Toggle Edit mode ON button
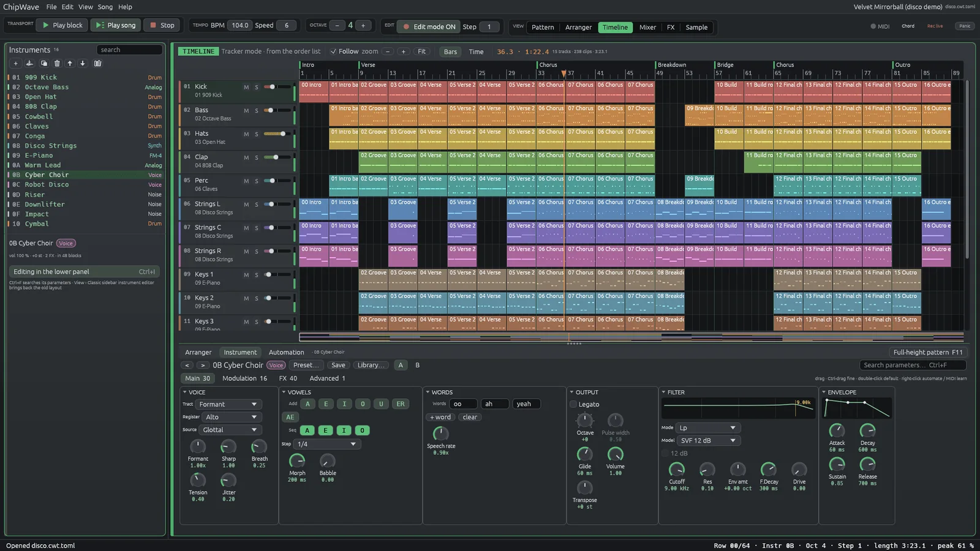The height and width of the screenshot is (551, 980). (x=428, y=26)
